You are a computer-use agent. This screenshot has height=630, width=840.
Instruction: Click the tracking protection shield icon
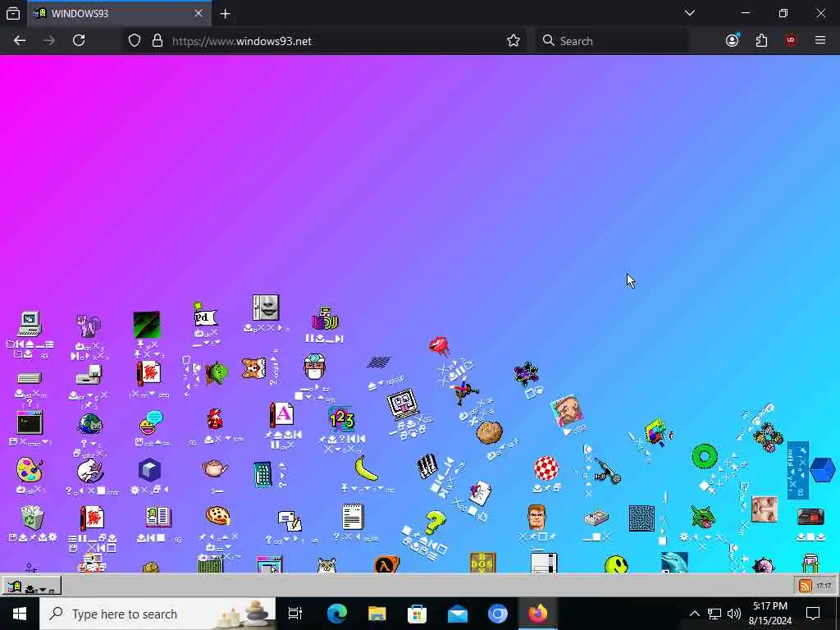click(x=135, y=41)
